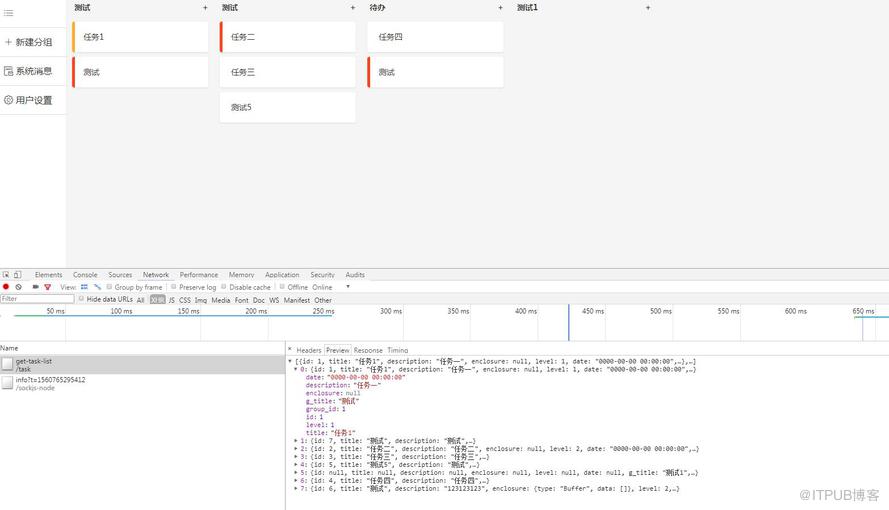
Task: Open the Response tab of request
Action: (368, 350)
